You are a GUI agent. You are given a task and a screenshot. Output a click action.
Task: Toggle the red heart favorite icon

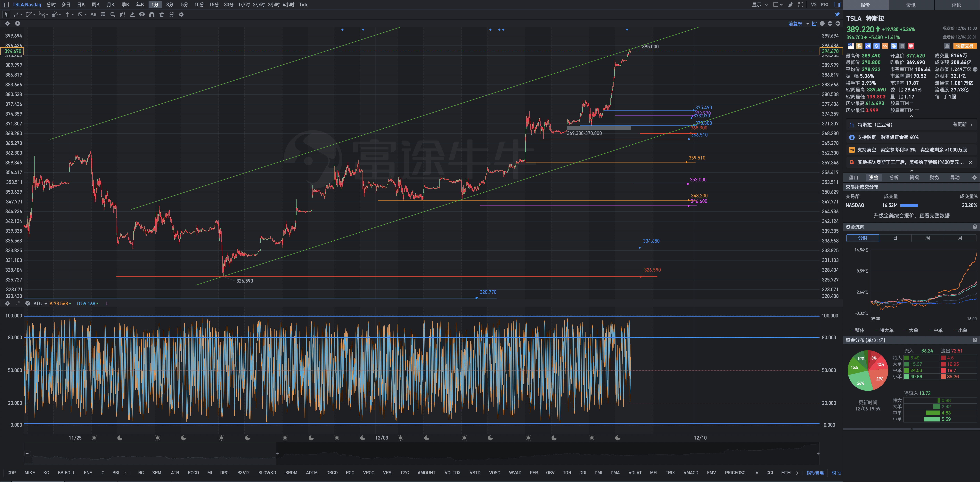(x=911, y=46)
